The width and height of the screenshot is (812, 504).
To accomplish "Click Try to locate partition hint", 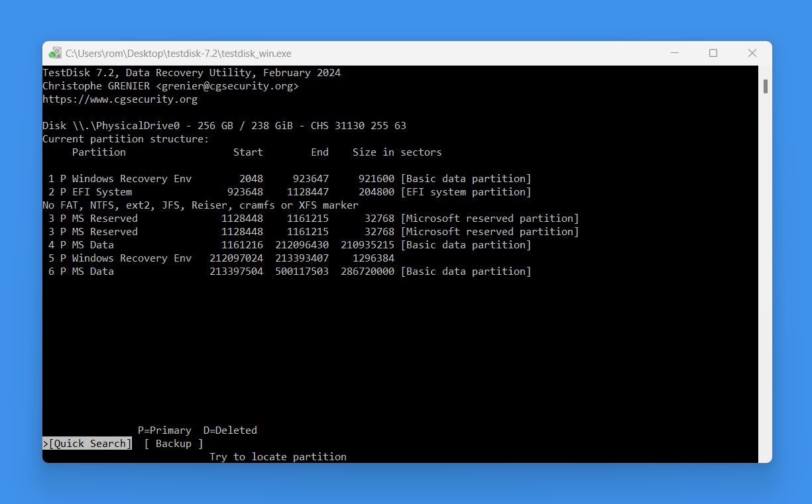I will click(x=278, y=457).
